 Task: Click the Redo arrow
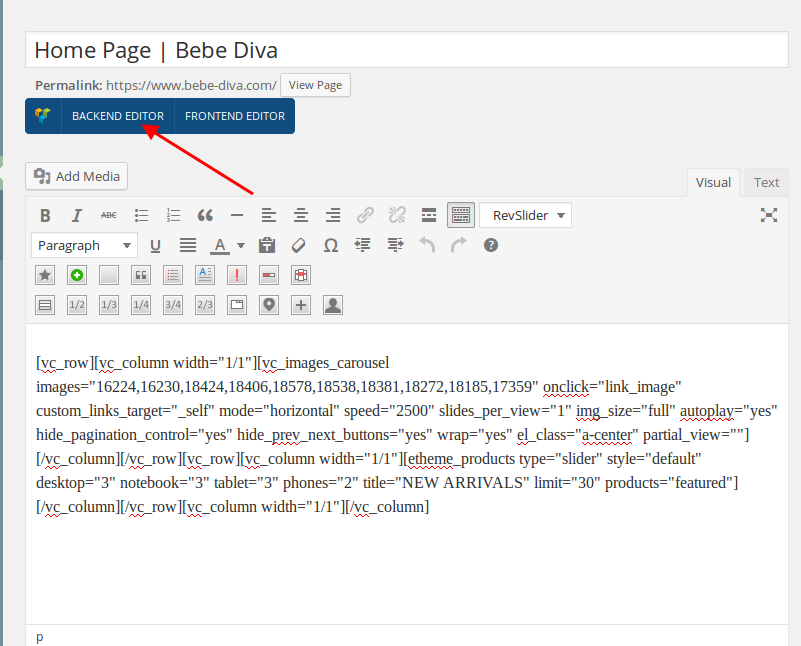pyautogui.click(x=459, y=246)
